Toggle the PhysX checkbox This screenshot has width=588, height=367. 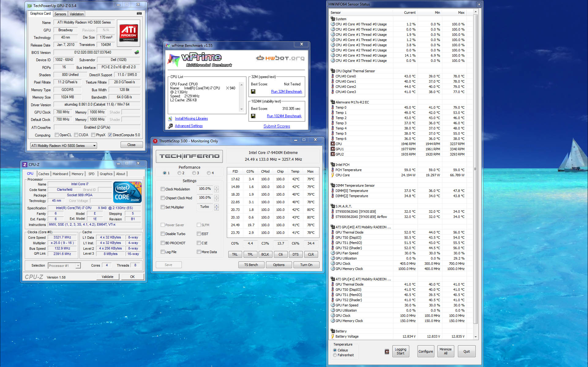click(x=93, y=135)
